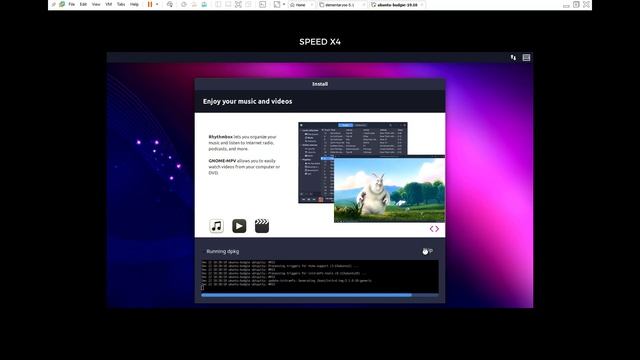Image resolution: width=640 pixels, height=360 pixels.
Task: Enter full screen mode icon
Action: [238, 4]
